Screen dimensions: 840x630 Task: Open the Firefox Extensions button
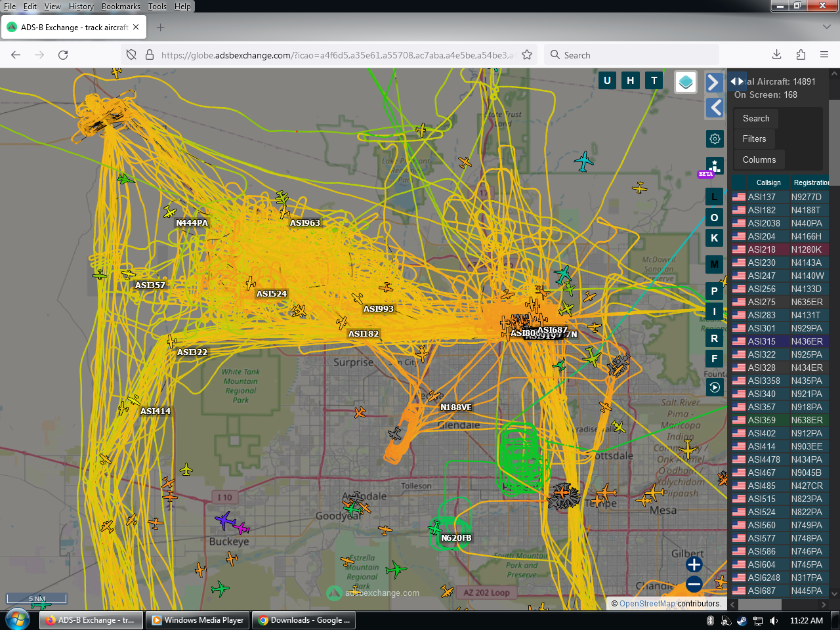point(800,55)
